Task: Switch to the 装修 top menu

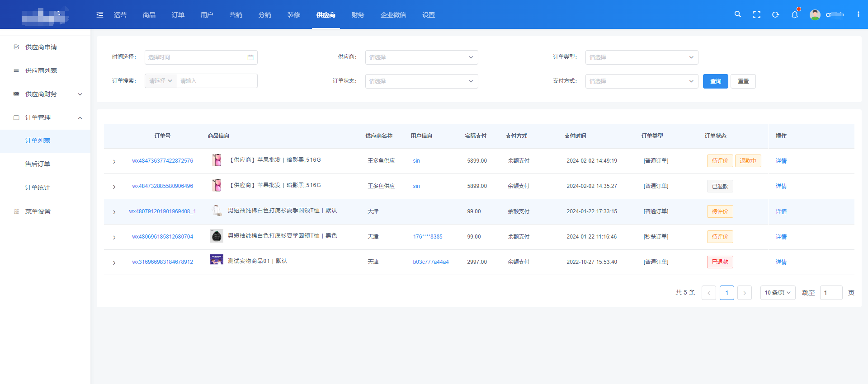Action: coord(294,15)
